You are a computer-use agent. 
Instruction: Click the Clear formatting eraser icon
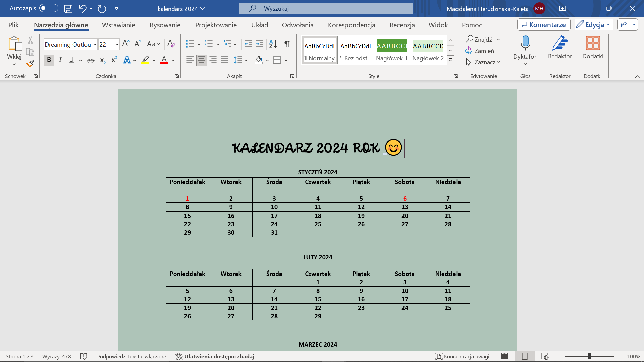(x=171, y=44)
